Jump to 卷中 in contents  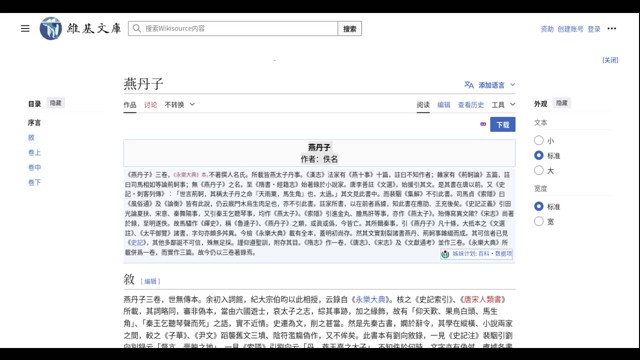[34, 167]
